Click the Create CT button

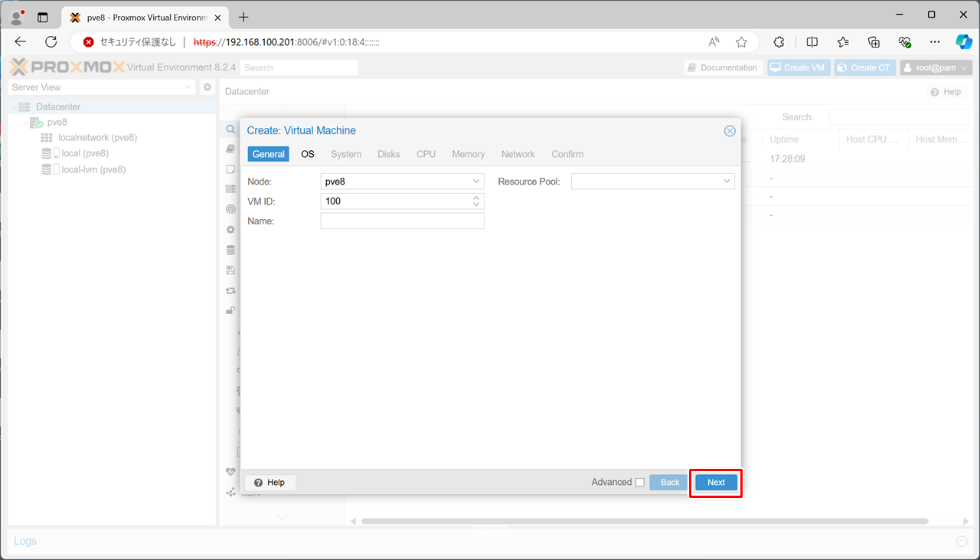(864, 67)
